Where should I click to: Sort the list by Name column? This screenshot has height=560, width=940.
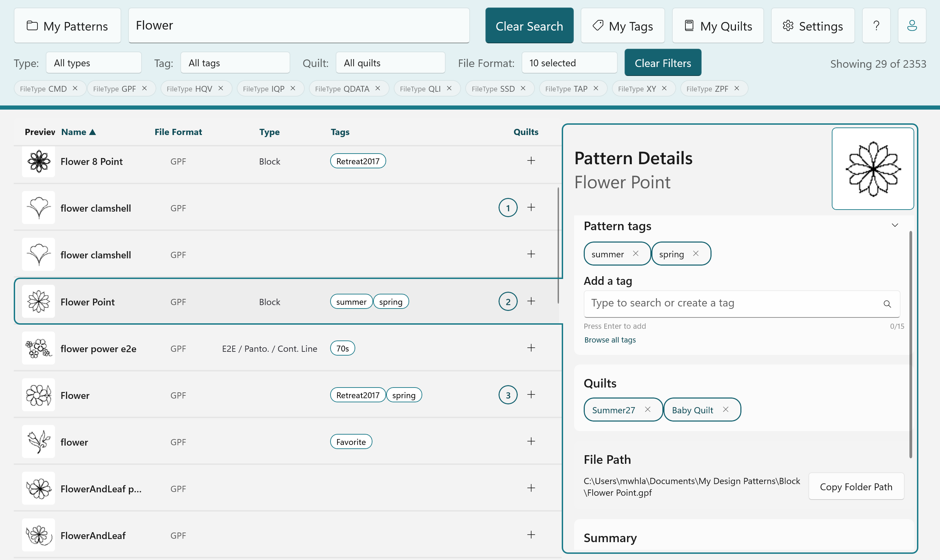78,132
